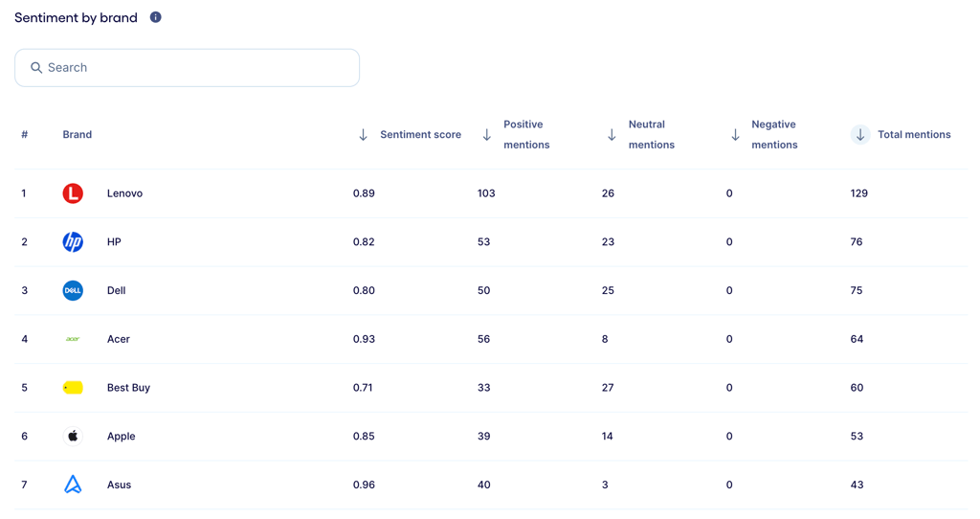Screen dimensions: 980x519
Task: Click Asus's total mentions value 43
Action: 857,485
